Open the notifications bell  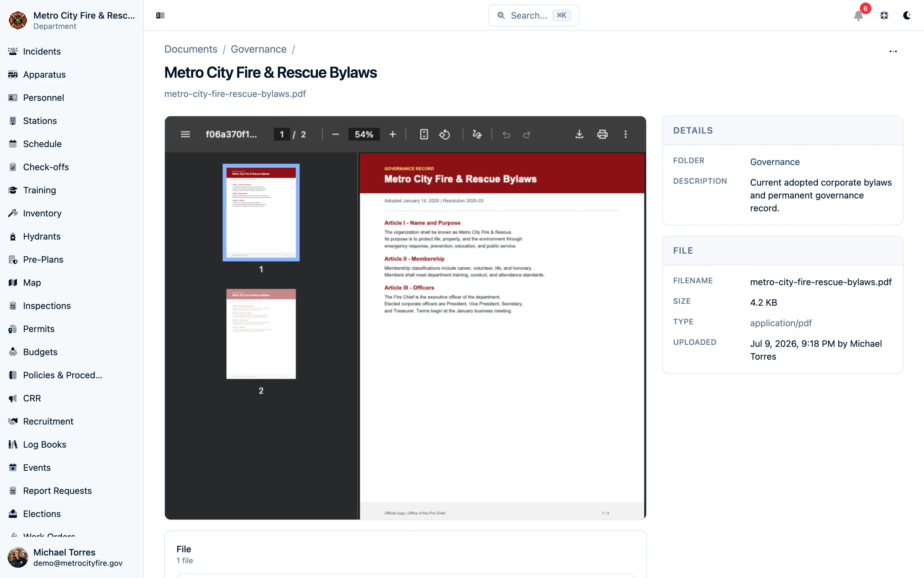[858, 15]
